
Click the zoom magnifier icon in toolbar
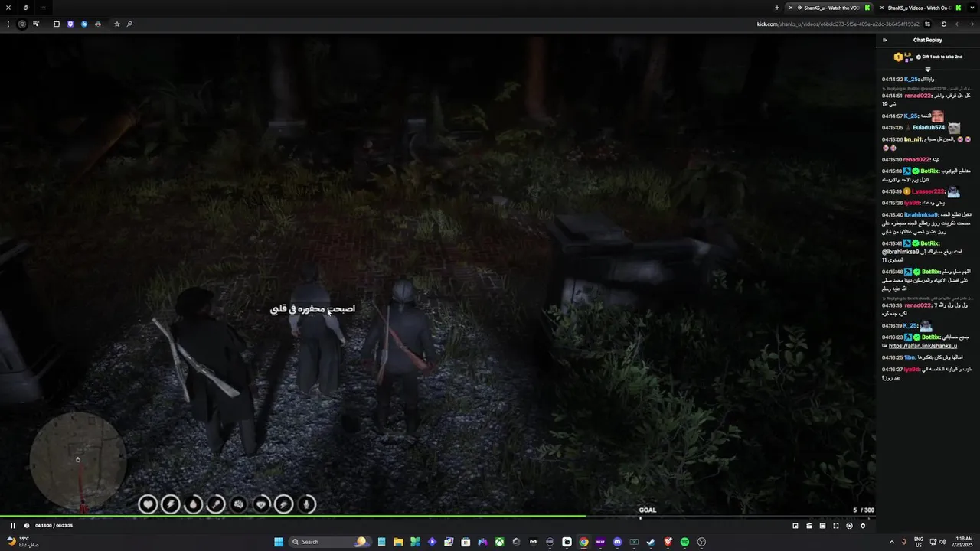point(129,24)
